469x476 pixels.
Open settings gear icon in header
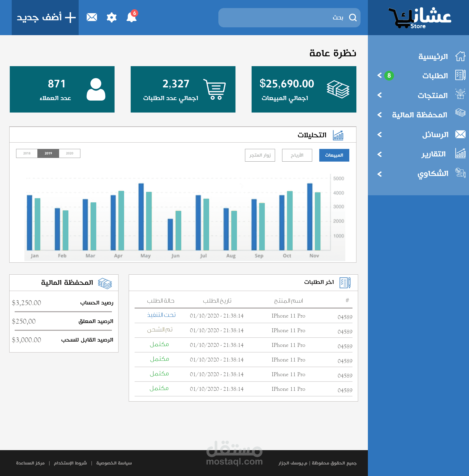coord(112,18)
